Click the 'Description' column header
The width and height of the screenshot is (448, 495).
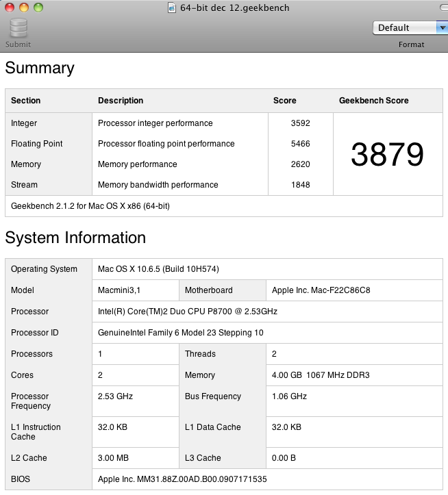coord(121,101)
